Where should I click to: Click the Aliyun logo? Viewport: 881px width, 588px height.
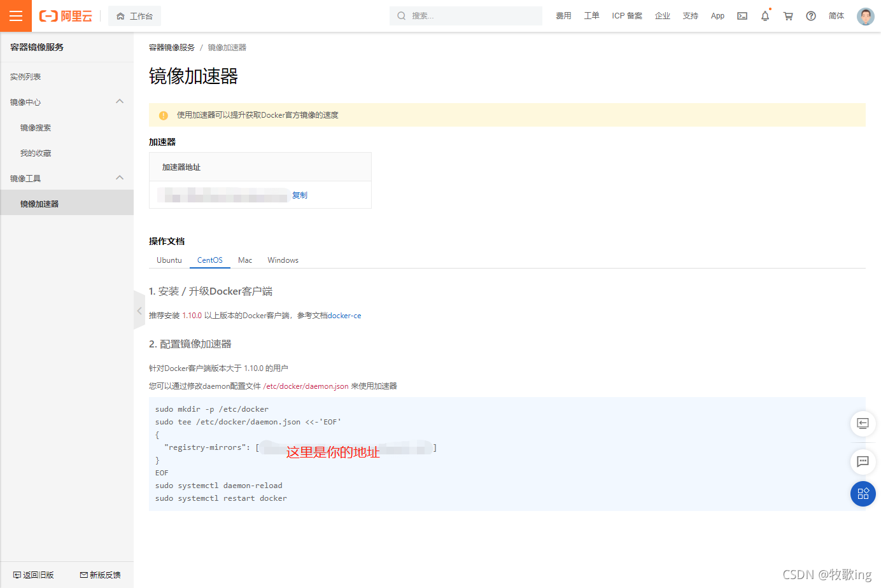tap(64, 16)
